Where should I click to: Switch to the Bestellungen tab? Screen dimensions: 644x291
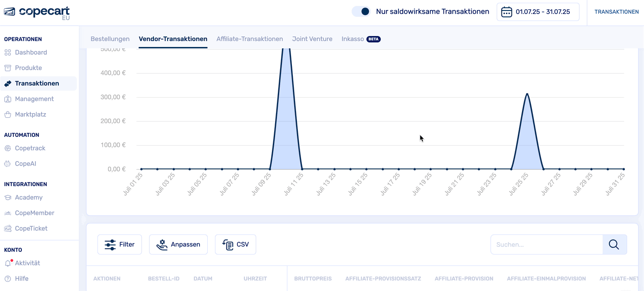(110, 39)
